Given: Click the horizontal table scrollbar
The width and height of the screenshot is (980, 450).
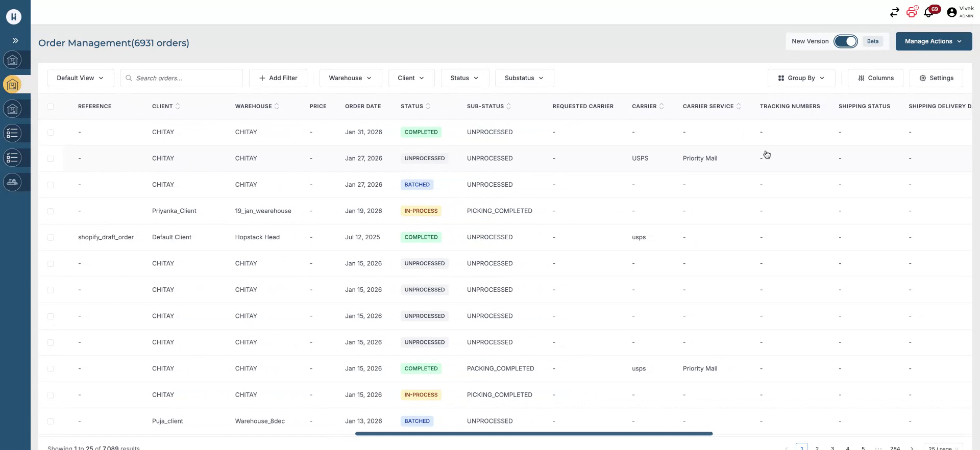Looking at the screenshot, I should pos(533,434).
